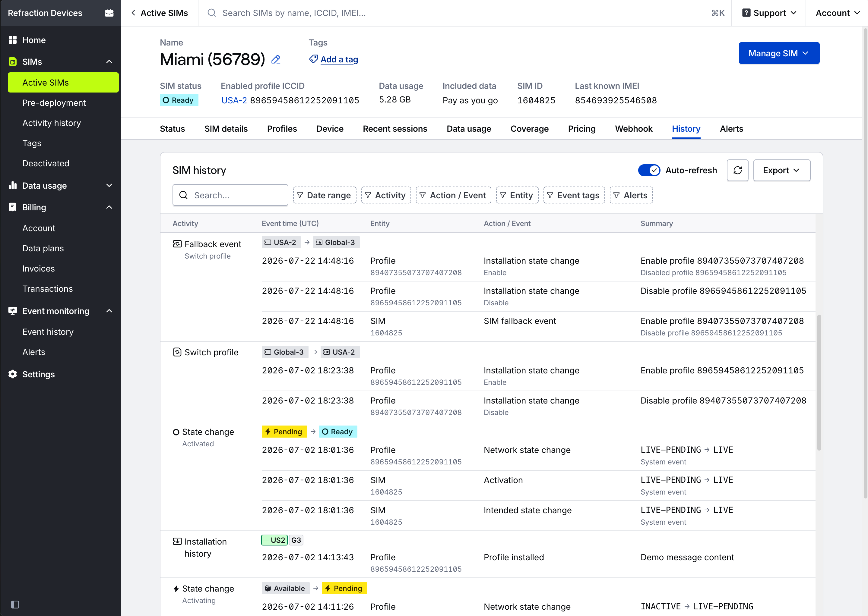Click the refresh icon button in SIM history
The image size is (868, 616).
(737, 170)
